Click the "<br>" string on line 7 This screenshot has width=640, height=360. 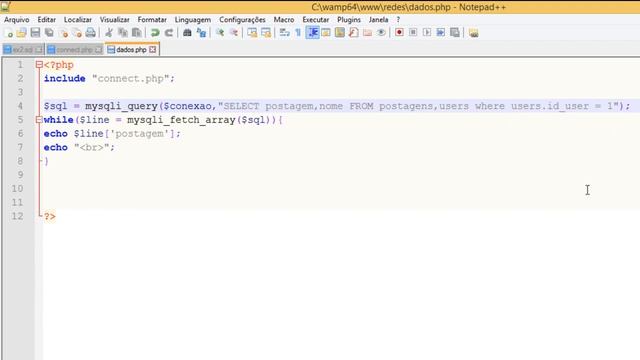click(x=91, y=147)
